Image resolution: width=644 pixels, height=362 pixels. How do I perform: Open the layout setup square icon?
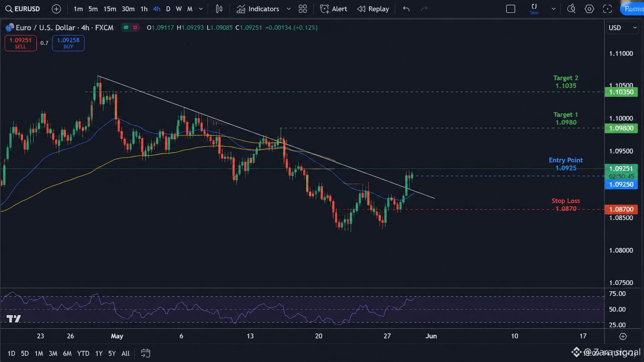click(511, 8)
